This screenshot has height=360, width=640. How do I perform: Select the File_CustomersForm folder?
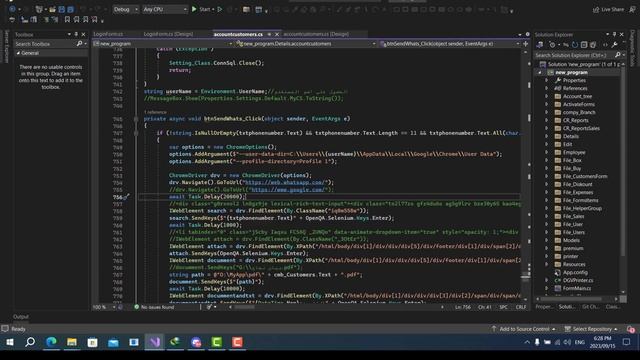[x=585, y=176]
